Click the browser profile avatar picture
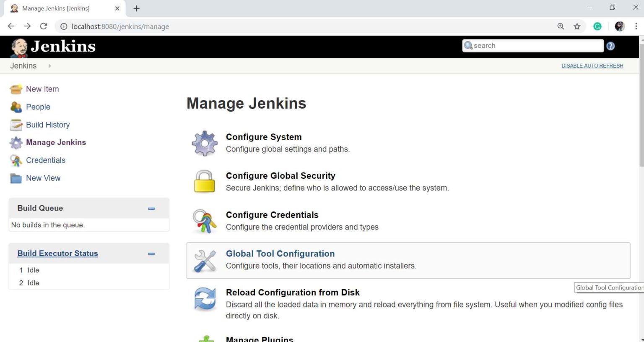The height and width of the screenshot is (342, 644). [619, 26]
